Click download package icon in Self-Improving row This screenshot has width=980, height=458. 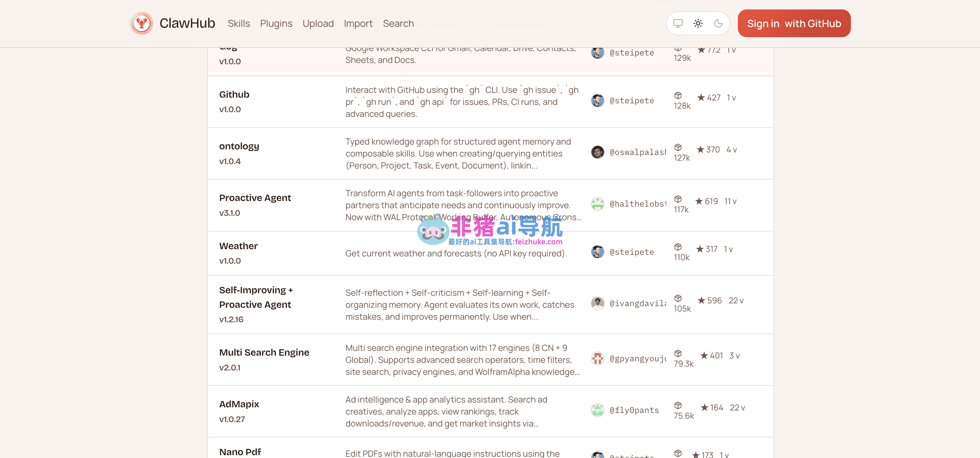point(678,299)
